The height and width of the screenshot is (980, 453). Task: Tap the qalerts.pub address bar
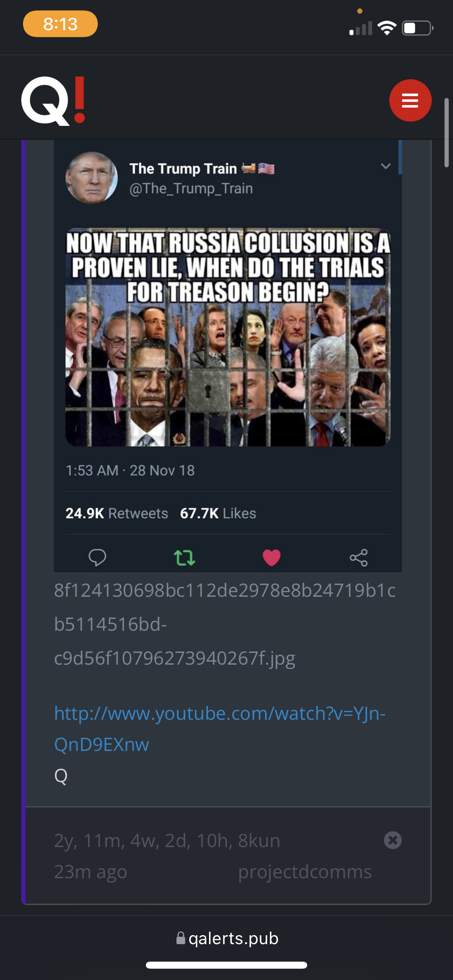pyautogui.click(x=227, y=938)
